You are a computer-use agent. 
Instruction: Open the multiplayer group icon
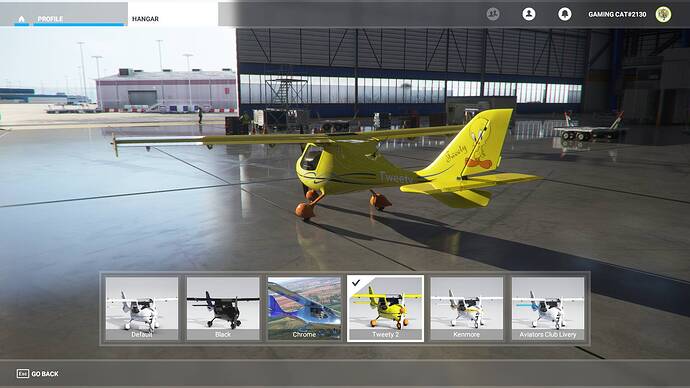pos(493,14)
